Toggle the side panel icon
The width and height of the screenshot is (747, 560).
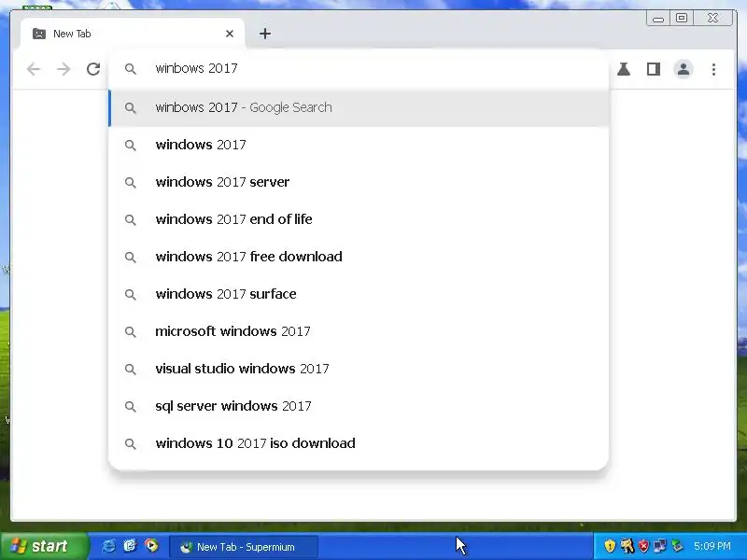[x=653, y=69]
